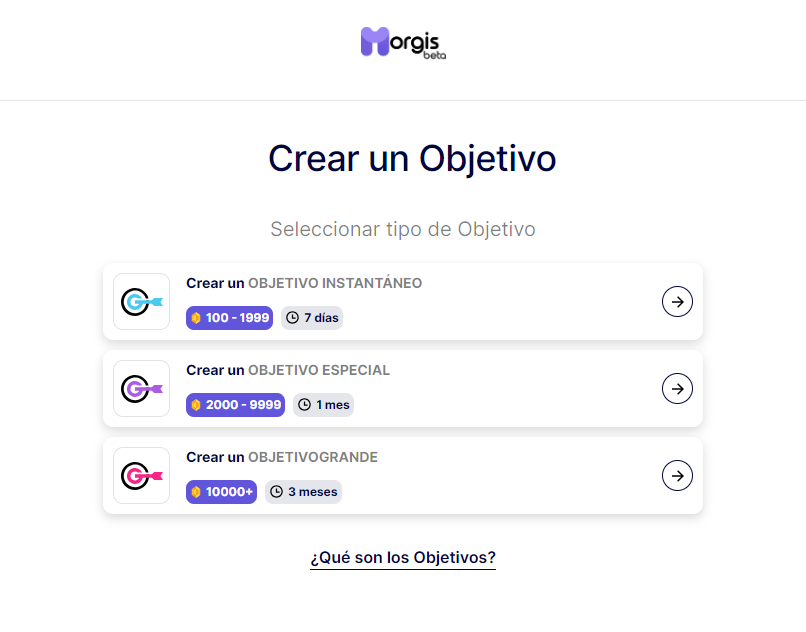Click the 100 - 1999 coin badge
The height and width of the screenshot is (632, 806).
pos(229,318)
